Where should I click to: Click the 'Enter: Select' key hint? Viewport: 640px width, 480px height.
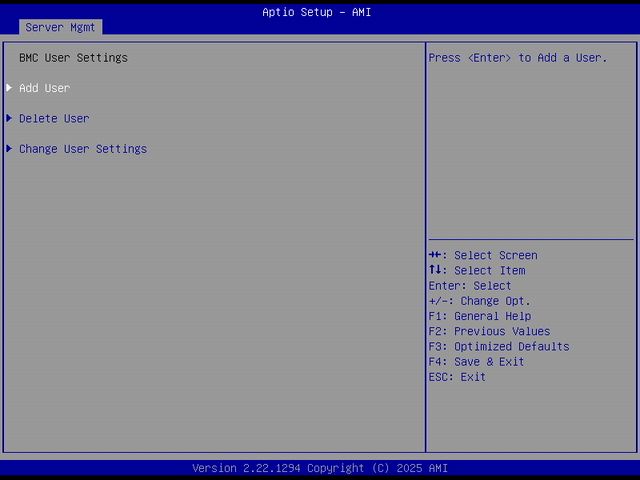(x=470, y=286)
